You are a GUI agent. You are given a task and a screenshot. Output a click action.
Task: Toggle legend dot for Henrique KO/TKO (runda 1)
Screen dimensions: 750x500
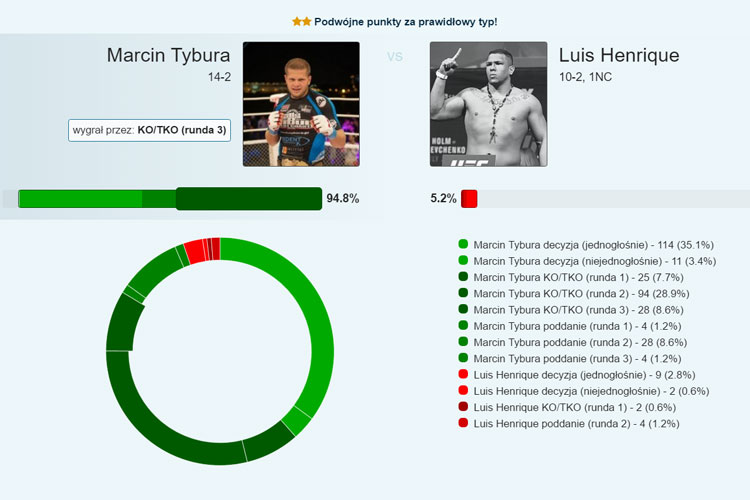click(x=463, y=407)
